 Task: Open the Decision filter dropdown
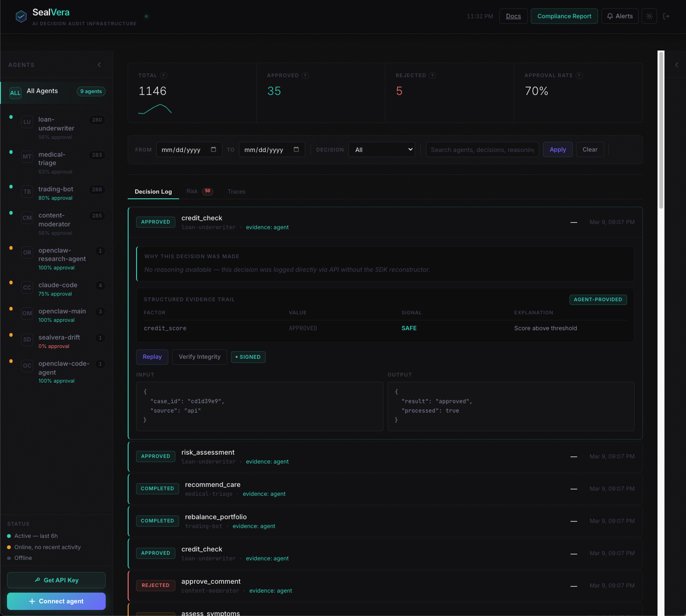click(x=382, y=150)
